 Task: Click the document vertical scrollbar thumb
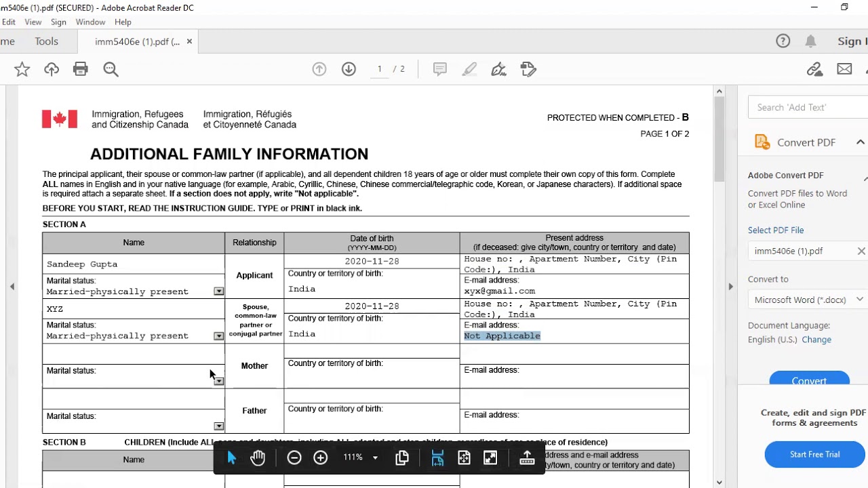click(x=719, y=139)
